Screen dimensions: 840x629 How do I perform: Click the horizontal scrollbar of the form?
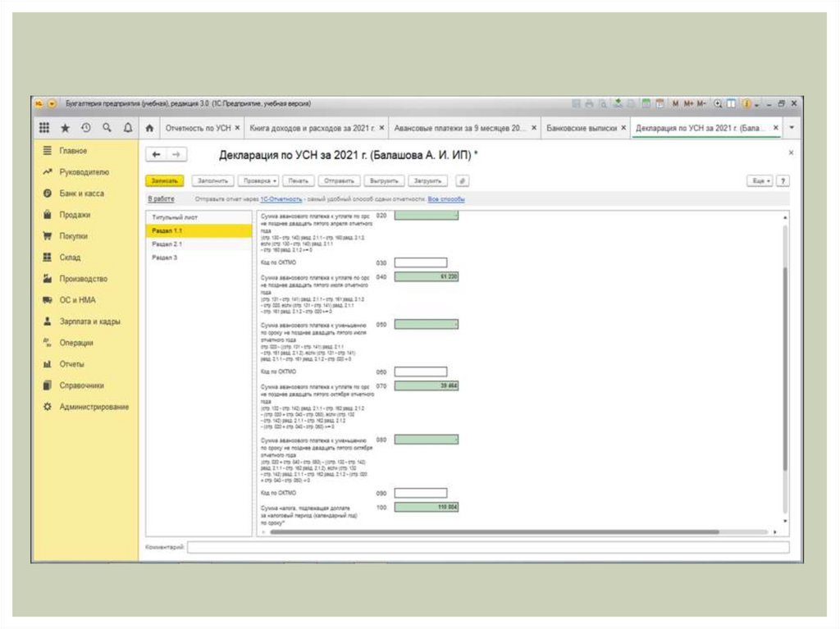(492, 532)
